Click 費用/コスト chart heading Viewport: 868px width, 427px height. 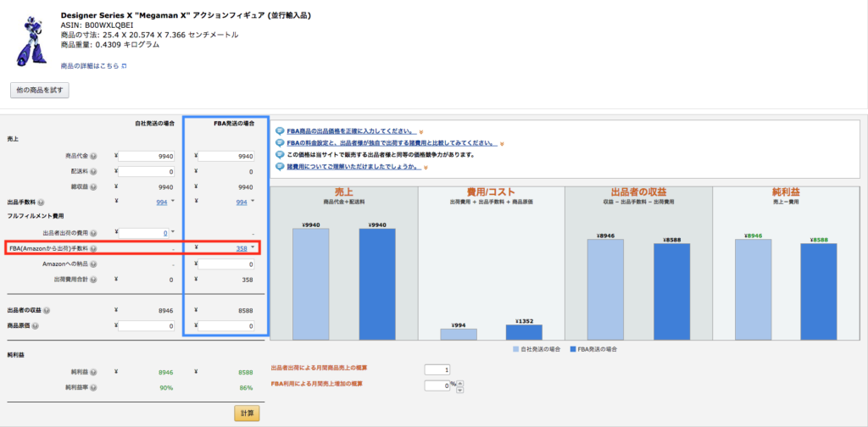point(491,192)
